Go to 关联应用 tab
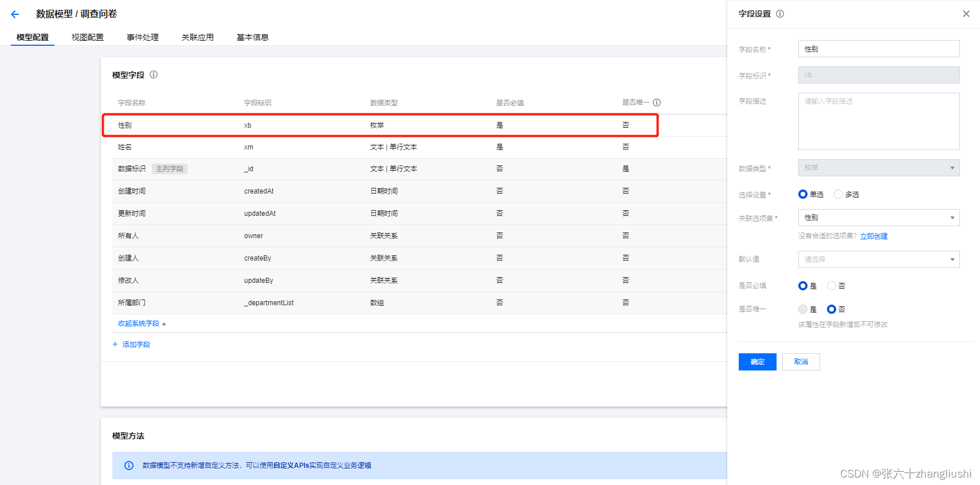980x485 pixels. (x=198, y=37)
